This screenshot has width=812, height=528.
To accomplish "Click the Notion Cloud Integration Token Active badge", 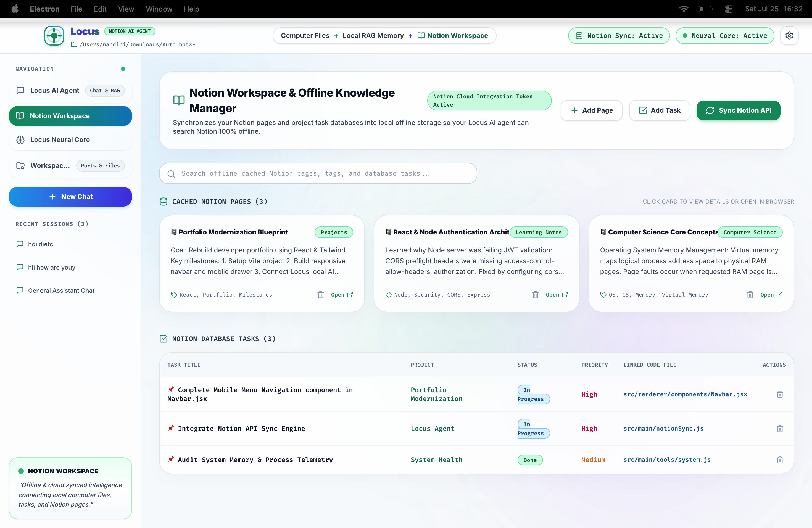I will point(489,101).
